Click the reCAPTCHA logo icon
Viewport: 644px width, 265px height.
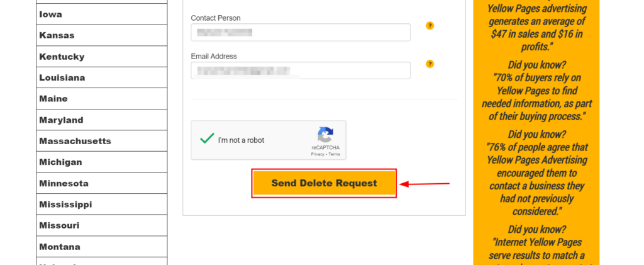click(325, 135)
